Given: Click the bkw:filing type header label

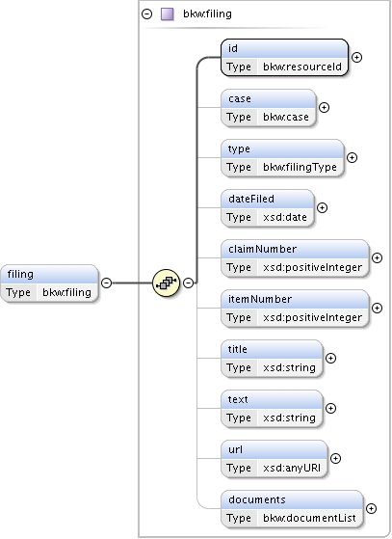Looking at the screenshot, I should coord(207,14).
